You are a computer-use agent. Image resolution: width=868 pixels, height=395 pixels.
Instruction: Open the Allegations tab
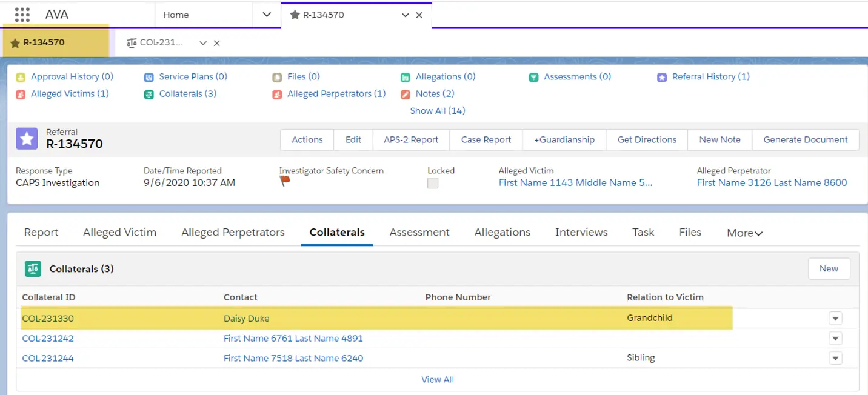(502, 232)
